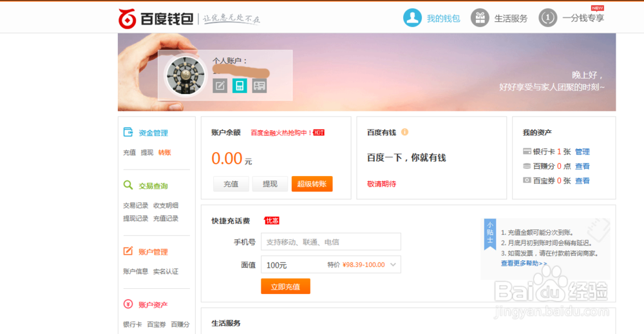The height and width of the screenshot is (334, 644).
Task: Click the 百宝券 coupon icon
Action: click(x=527, y=180)
